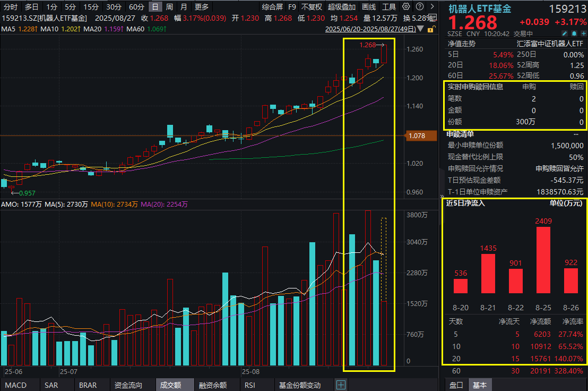Image resolution: width=588 pixels, height=391 pixels.
Task: Click the add indicator plus icon
Action: click(x=341, y=385)
